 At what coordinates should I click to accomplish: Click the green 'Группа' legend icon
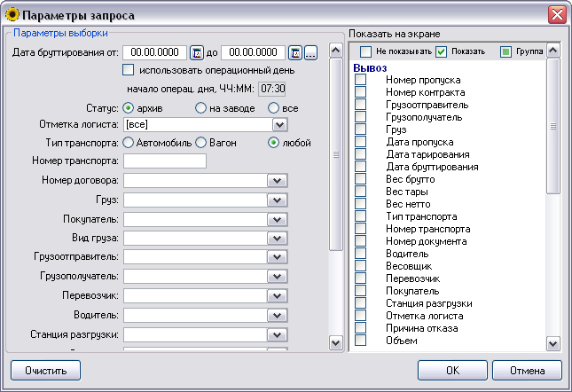coord(507,51)
